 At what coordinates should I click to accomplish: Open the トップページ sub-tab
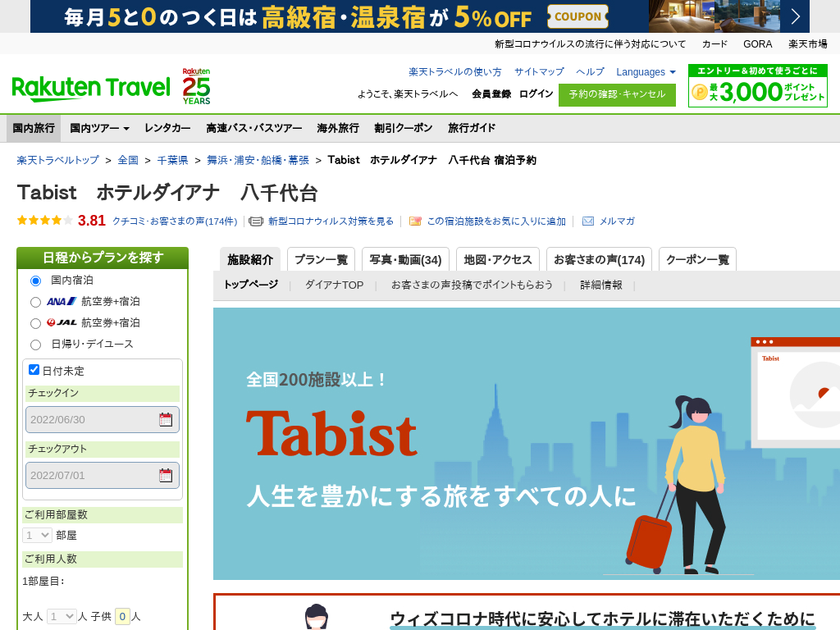(251, 285)
